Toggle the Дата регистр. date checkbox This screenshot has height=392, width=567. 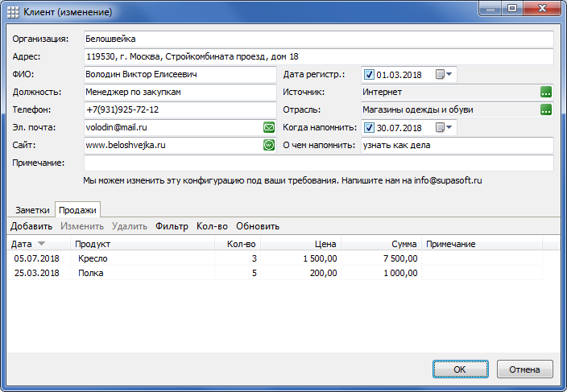tap(369, 74)
